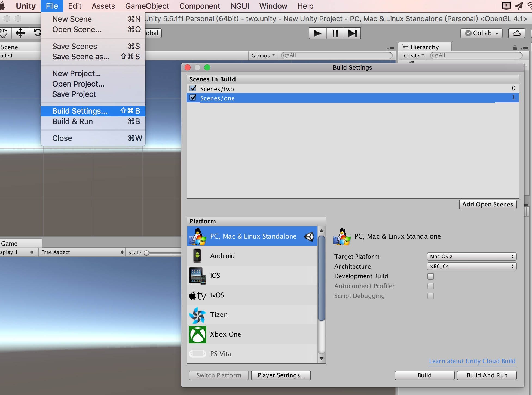The image size is (532, 395).
Task: Focus the Scene view search field
Action: point(337,55)
